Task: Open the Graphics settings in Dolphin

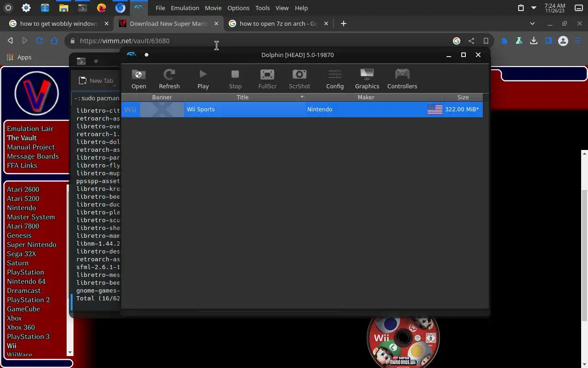Action: [x=367, y=79]
